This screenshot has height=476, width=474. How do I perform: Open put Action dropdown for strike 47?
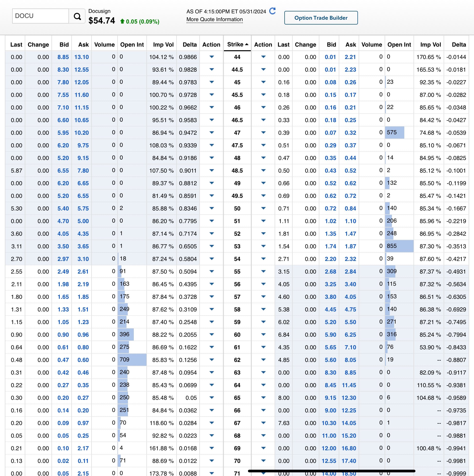click(263, 133)
